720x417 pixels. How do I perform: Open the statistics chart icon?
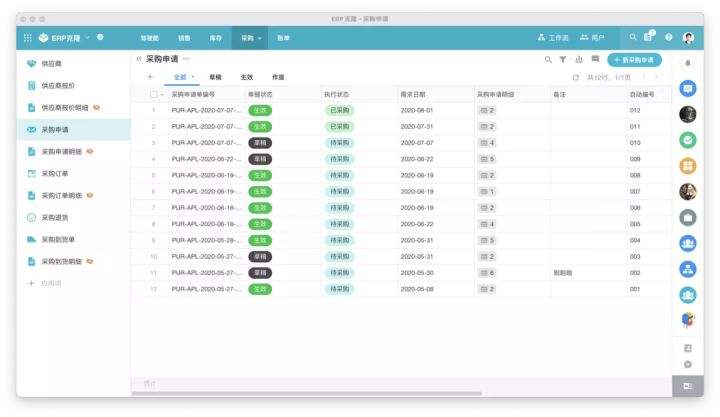[579, 60]
